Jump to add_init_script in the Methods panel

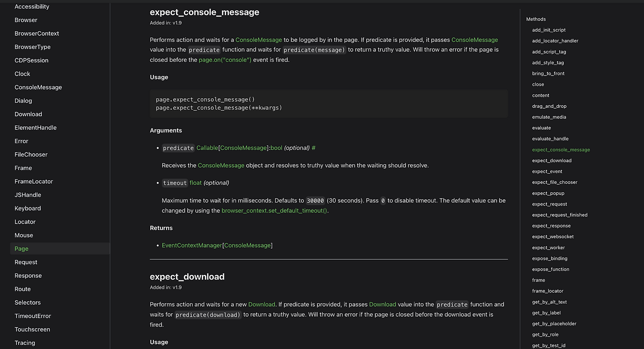click(548, 30)
